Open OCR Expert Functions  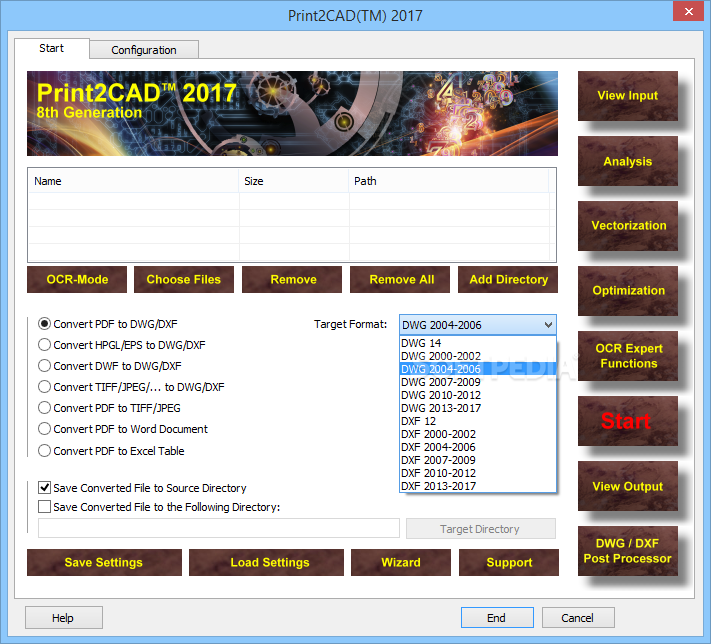point(628,356)
